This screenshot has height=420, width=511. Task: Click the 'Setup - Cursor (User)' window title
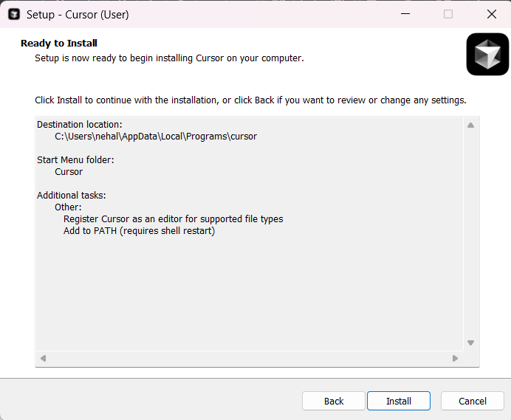[x=78, y=15]
